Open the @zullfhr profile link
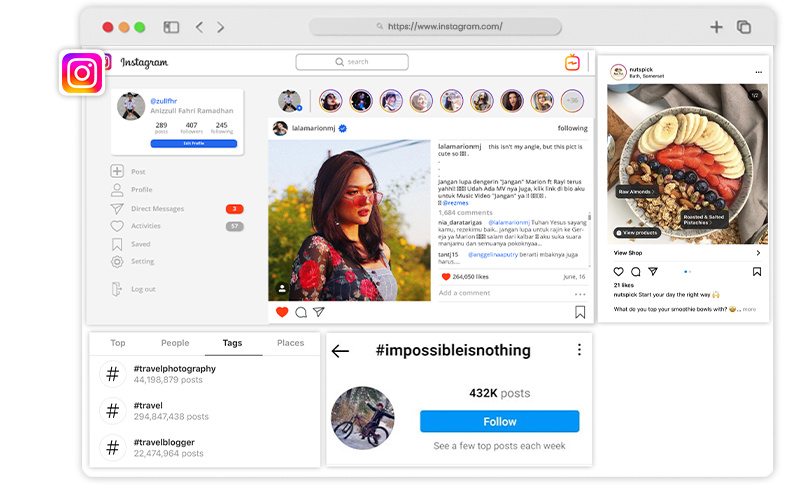800x500 pixels. (x=164, y=101)
